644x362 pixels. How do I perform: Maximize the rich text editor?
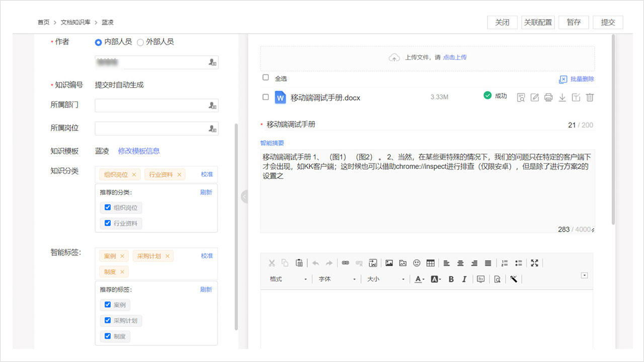coord(534,263)
